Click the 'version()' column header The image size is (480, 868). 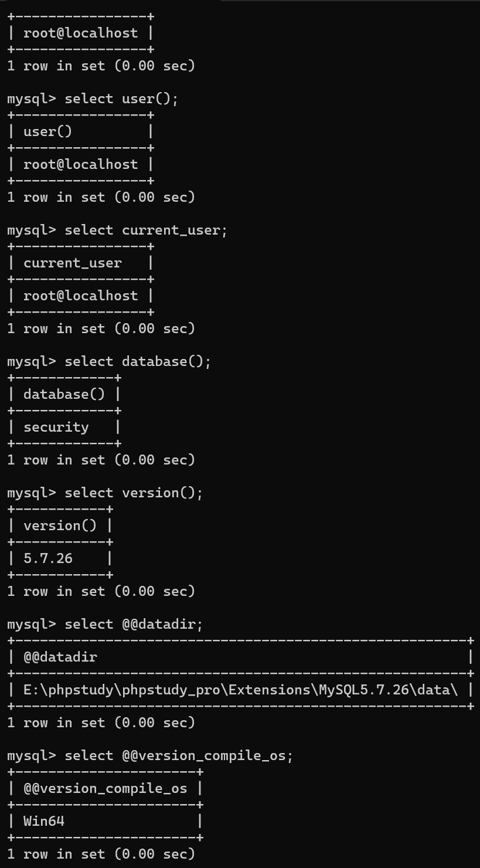point(60,525)
